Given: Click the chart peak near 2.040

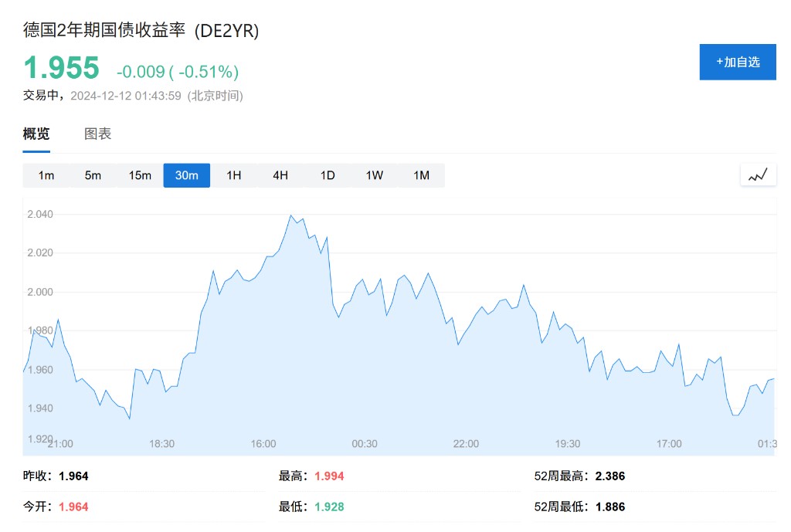Looking at the screenshot, I should (x=291, y=215).
